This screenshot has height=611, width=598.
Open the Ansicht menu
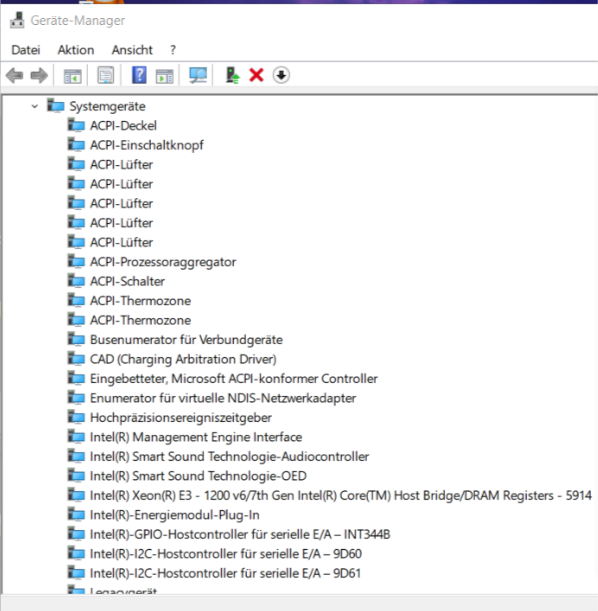pyautogui.click(x=132, y=50)
